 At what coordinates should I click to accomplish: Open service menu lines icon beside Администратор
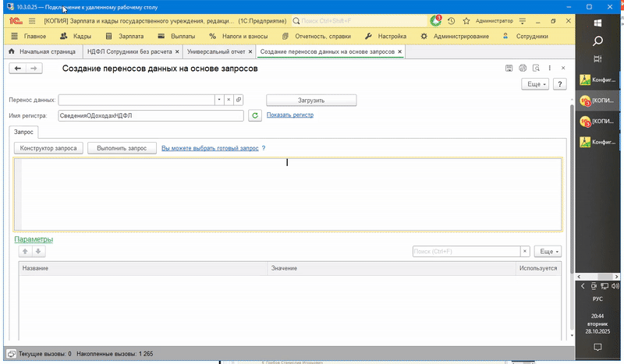click(523, 21)
